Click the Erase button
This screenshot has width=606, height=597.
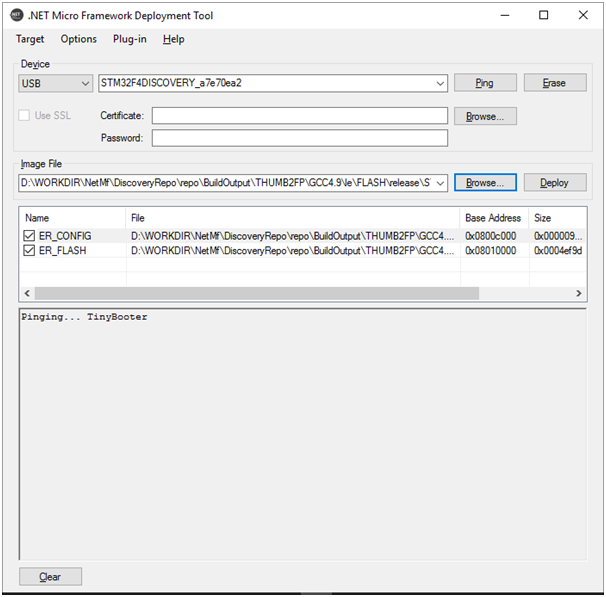[555, 83]
